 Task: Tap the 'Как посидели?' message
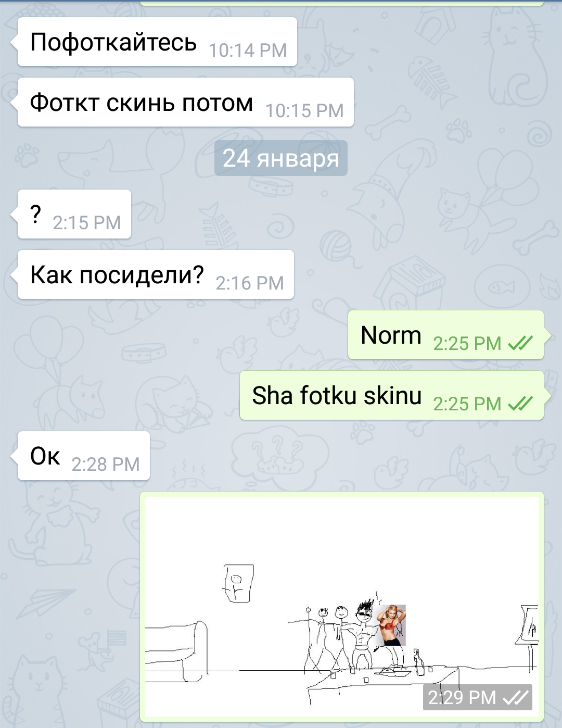point(156,274)
